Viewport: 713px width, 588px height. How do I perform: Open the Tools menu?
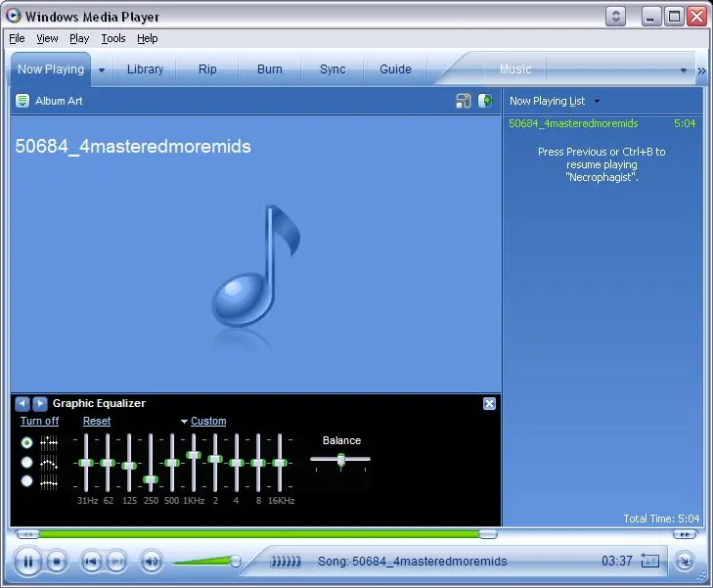coord(113,39)
